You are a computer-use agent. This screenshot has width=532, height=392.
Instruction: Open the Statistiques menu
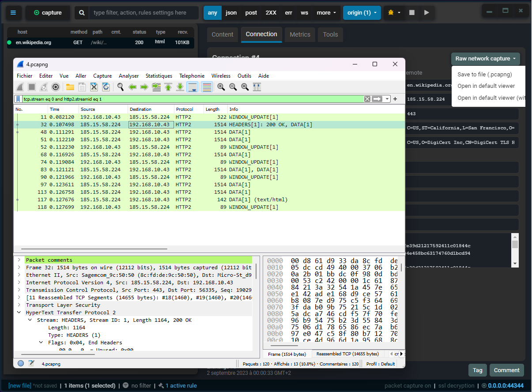[x=159, y=76]
